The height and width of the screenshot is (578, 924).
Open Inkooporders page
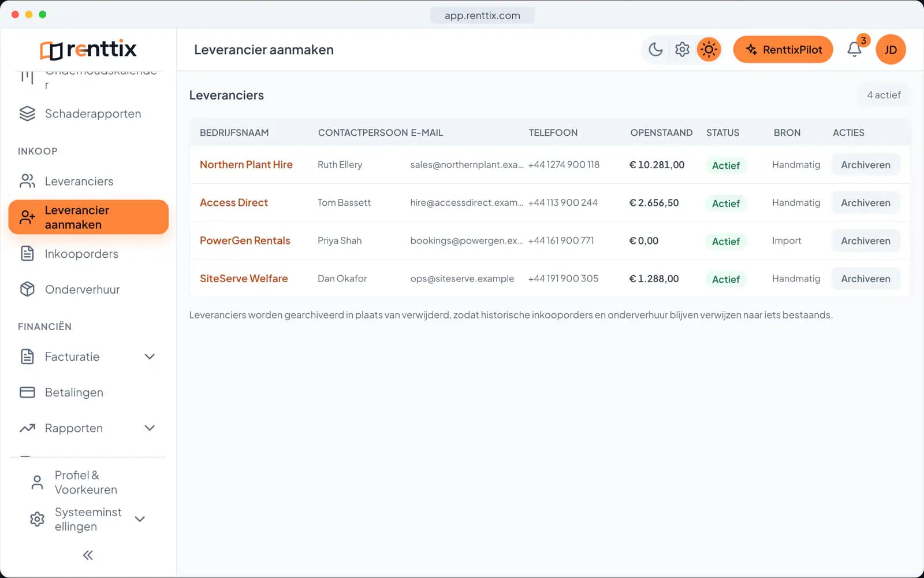[x=88, y=254]
